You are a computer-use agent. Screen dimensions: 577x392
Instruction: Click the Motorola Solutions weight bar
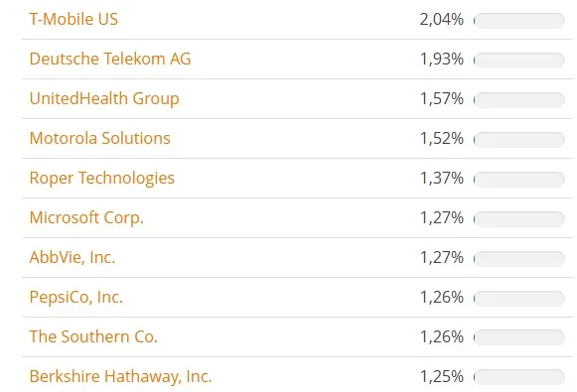pyautogui.click(x=519, y=140)
